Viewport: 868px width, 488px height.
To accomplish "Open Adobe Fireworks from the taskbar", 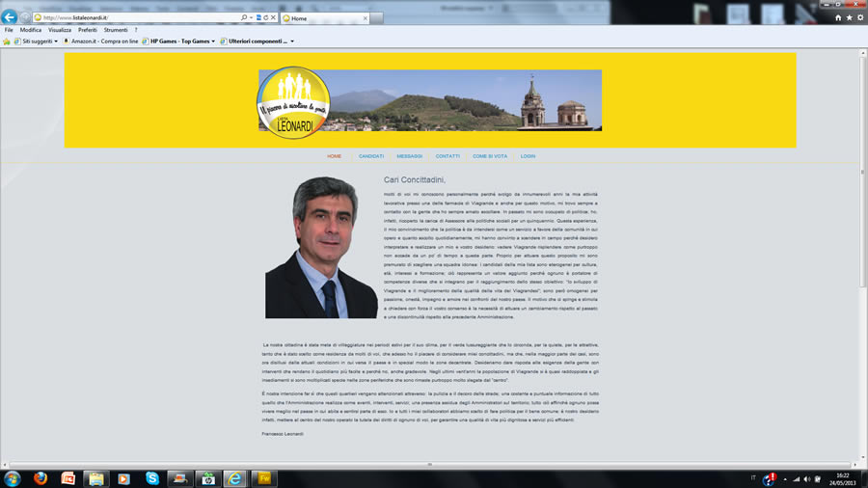I will [x=264, y=478].
